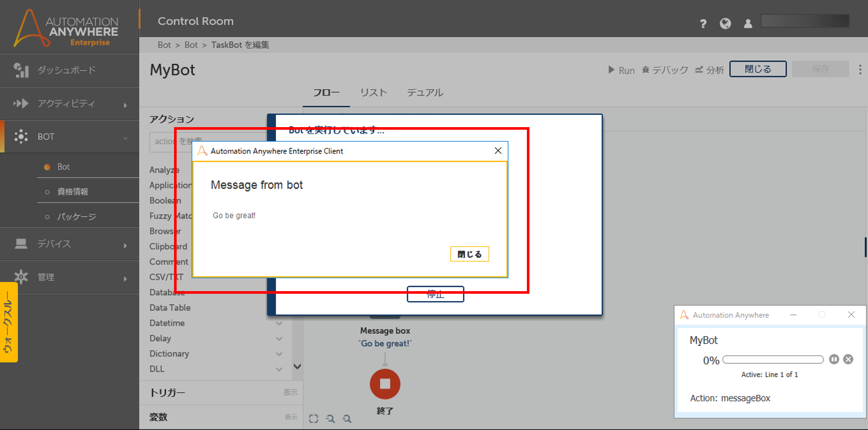
Task: Select the red 終了 end node
Action: (x=385, y=384)
